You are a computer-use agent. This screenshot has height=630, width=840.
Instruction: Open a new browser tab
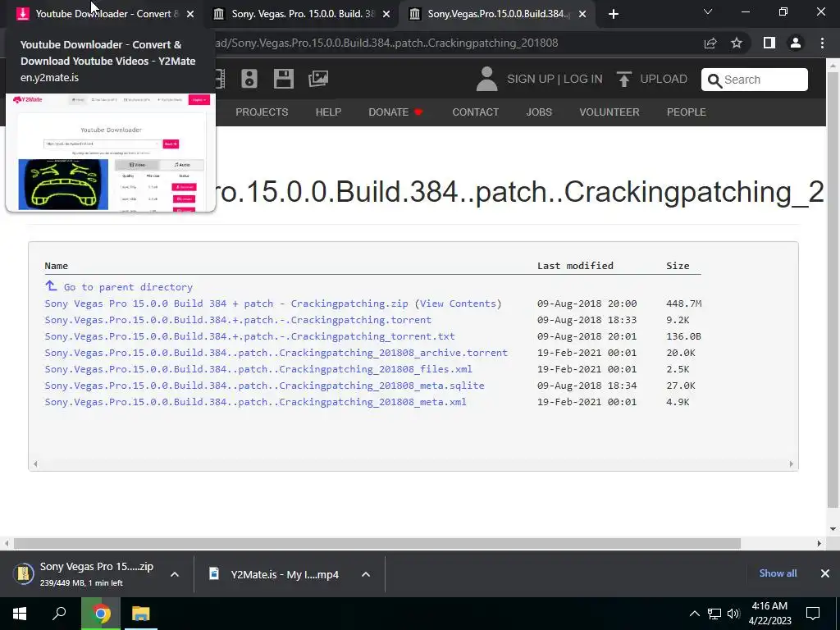pos(614,14)
